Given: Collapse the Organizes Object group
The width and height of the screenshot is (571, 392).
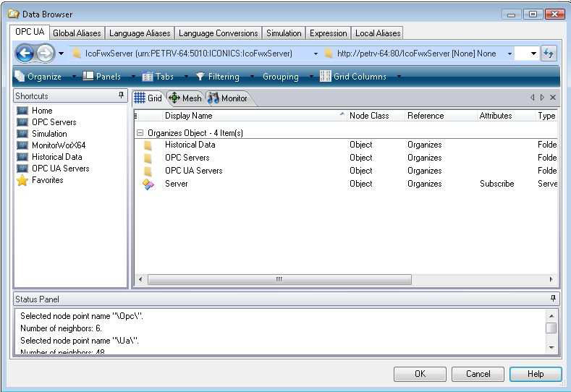Looking at the screenshot, I should [x=140, y=133].
